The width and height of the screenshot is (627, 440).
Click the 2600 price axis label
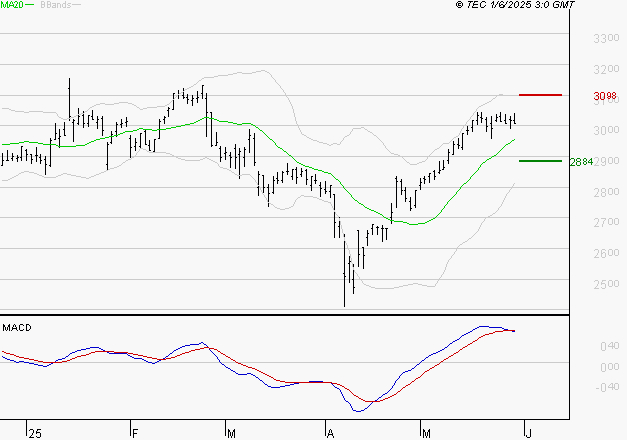point(606,253)
